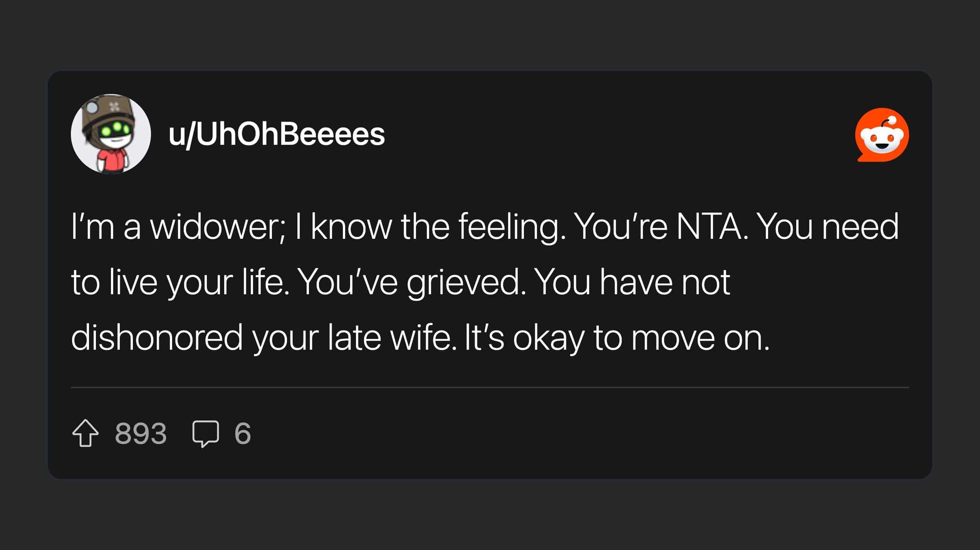
Task: Open the user's avatar picture
Action: point(111,134)
